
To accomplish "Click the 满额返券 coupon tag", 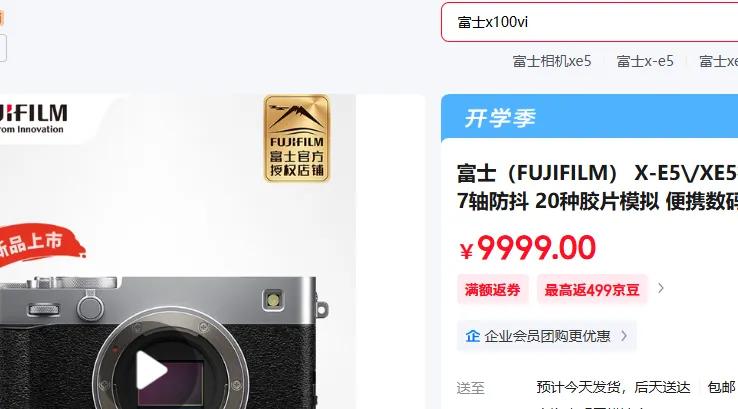I will pos(493,289).
